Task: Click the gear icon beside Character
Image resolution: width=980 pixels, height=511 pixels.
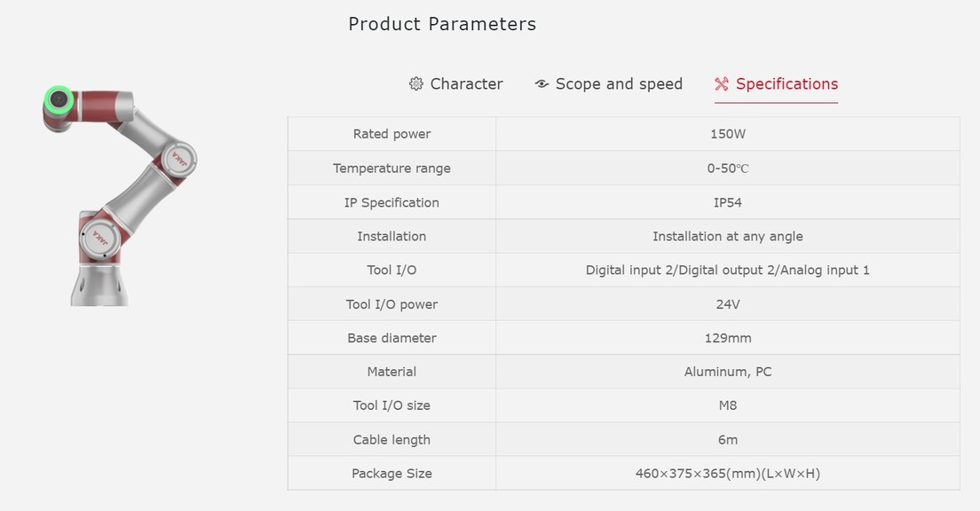Action: (x=415, y=83)
